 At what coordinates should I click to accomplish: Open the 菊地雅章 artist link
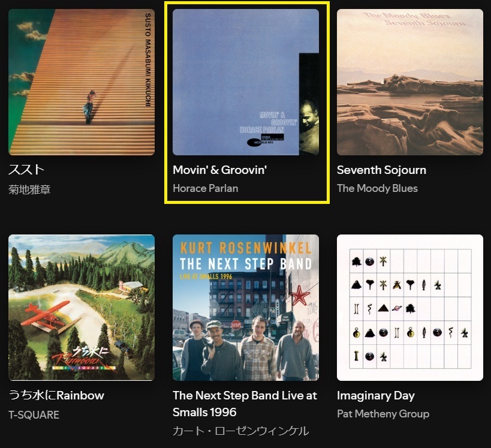29,190
